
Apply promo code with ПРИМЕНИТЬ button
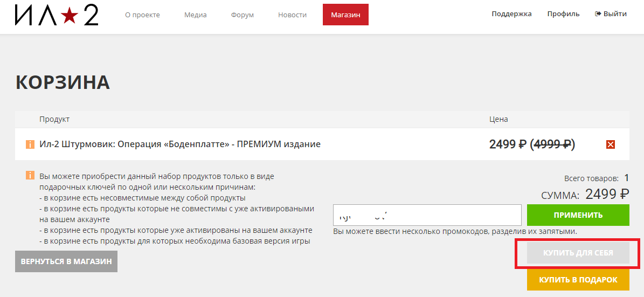tap(578, 215)
